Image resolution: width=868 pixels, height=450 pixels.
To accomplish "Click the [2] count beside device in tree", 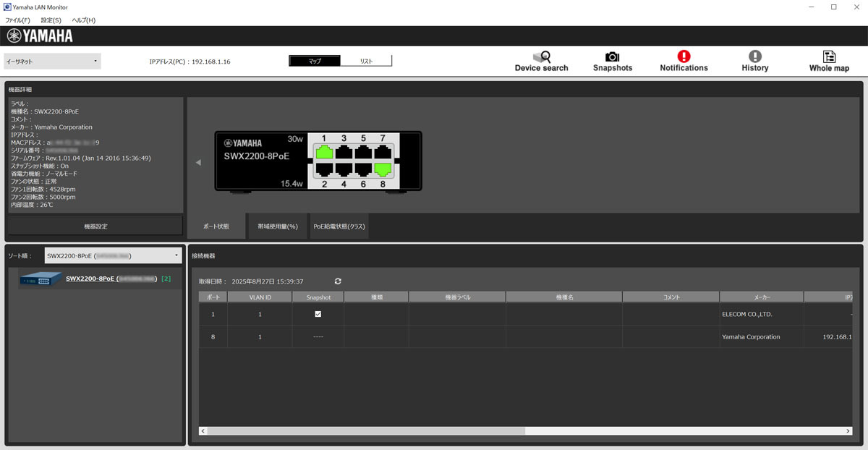I will pos(166,279).
